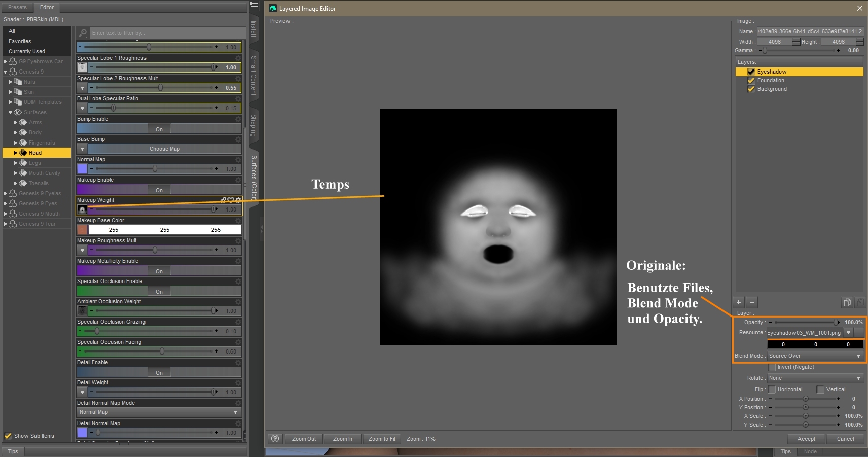Click the Zoom to Fit button
This screenshot has height=457, width=868.
382,439
